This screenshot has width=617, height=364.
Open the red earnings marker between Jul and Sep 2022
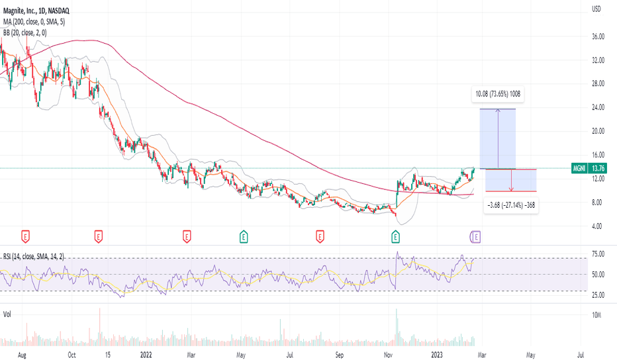(x=320, y=237)
